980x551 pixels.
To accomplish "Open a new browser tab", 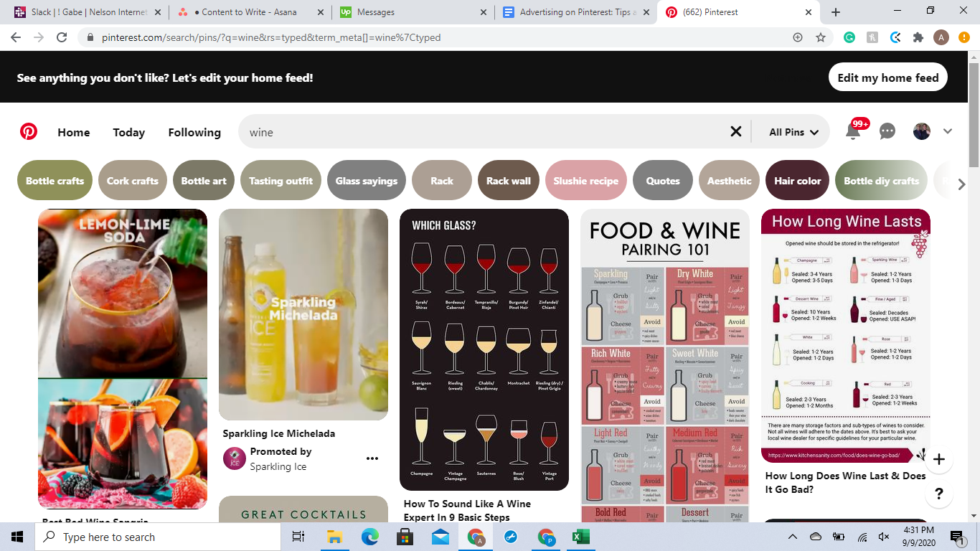I will 836,12.
